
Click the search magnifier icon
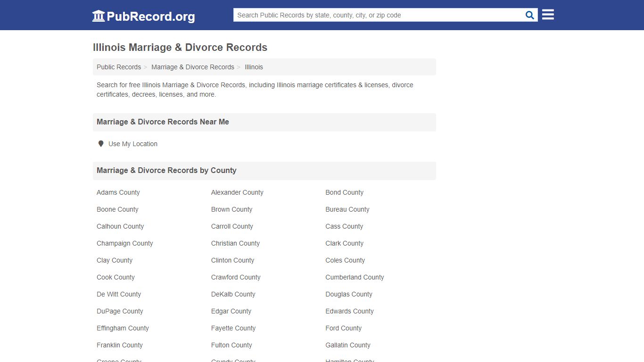(x=530, y=15)
